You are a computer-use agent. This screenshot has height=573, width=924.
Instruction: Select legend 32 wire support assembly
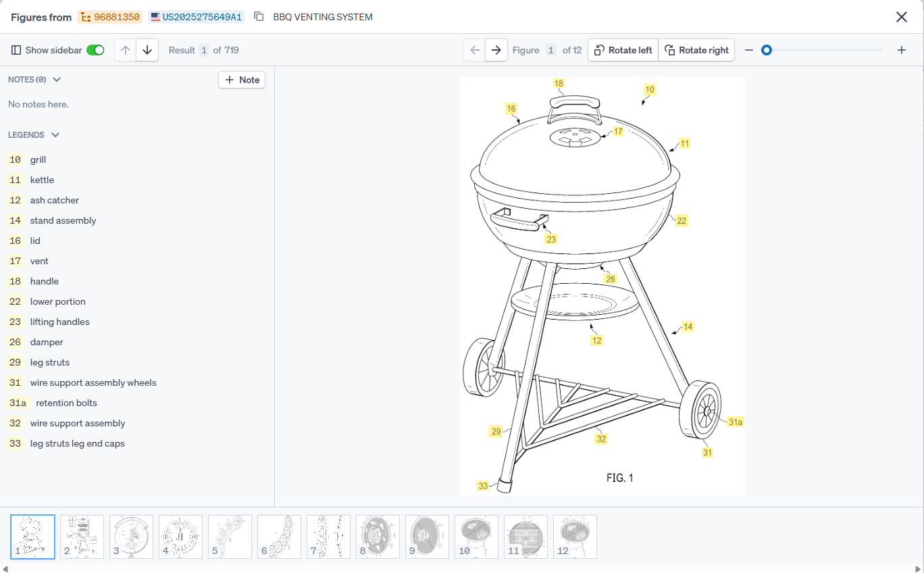click(66, 423)
